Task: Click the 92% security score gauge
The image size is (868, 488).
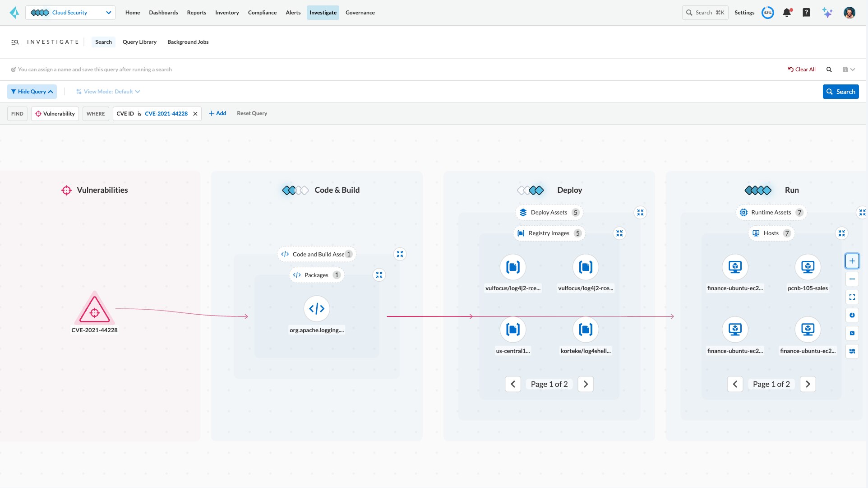Action: 768,13
